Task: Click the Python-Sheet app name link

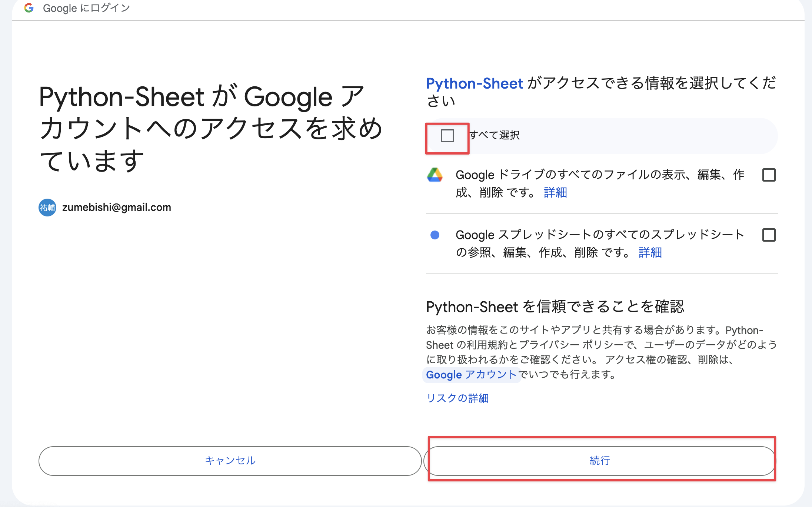Action: click(475, 83)
